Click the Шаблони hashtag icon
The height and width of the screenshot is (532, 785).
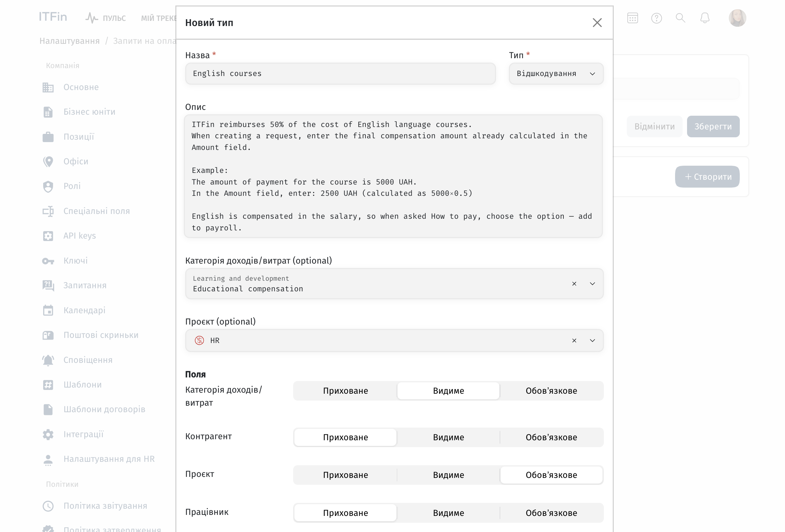click(48, 385)
